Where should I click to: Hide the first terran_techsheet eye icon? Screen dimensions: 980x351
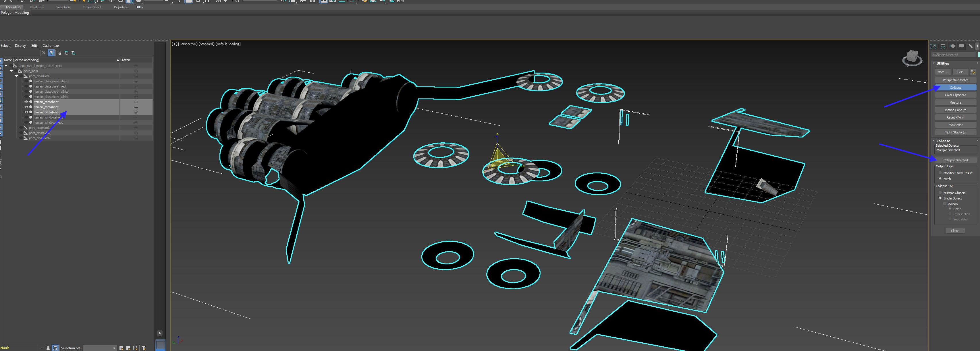(x=26, y=102)
